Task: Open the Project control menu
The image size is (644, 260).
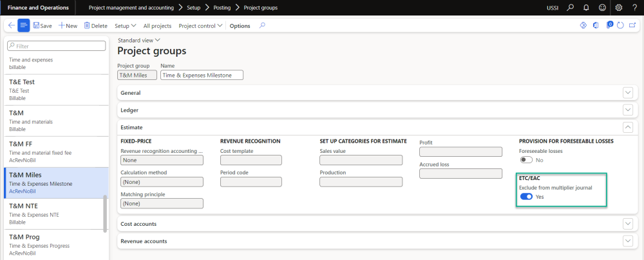Action: [x=200, y=26]
